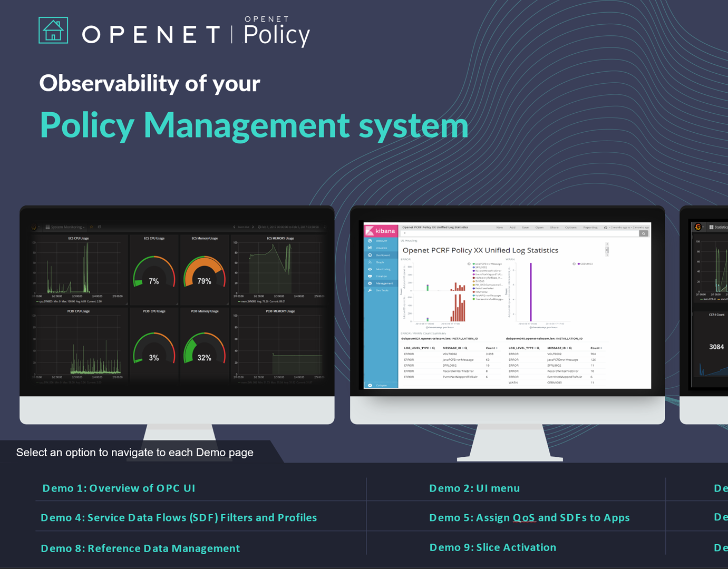Click Reporting in the Kibana top menu
Viewport: 728px width, 569px height.
(590, 228)
